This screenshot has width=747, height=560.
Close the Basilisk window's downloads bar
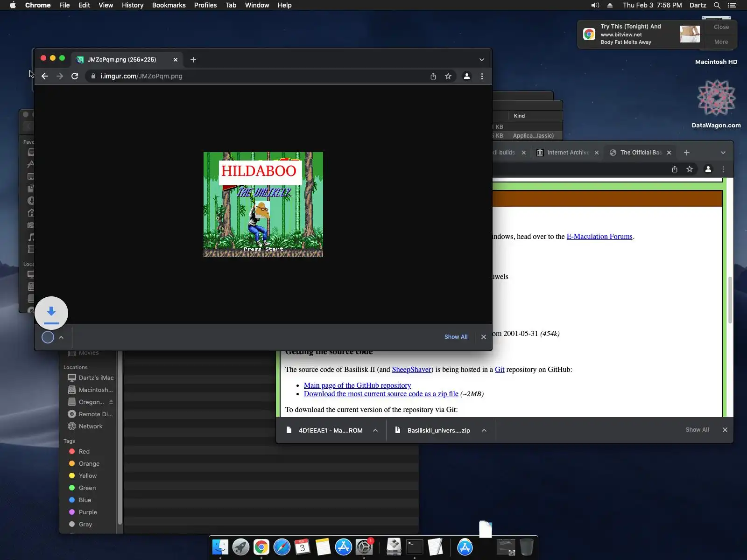click(725, 430)
